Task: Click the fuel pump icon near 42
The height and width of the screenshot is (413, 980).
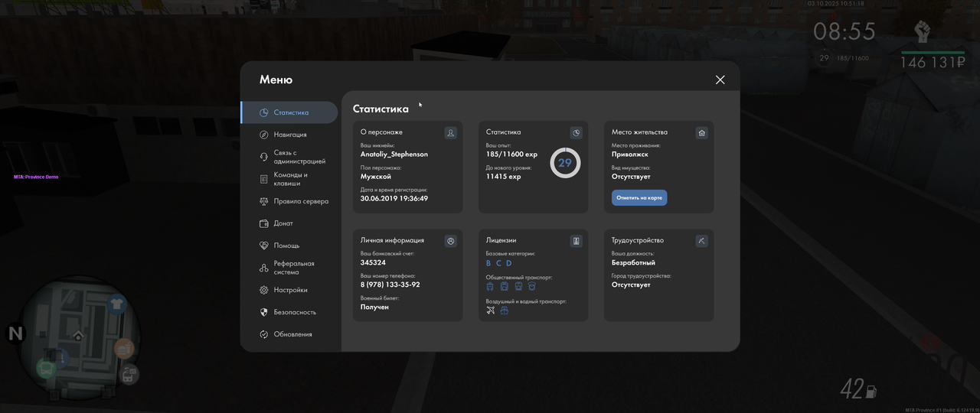Action: [x=871, y=391]
